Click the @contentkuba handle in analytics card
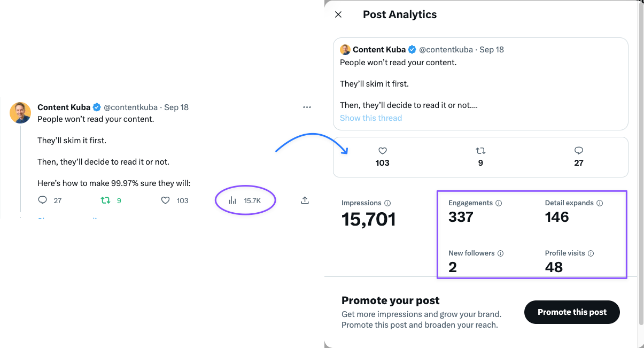The width and height of the screenshot is (644, 348). 446,50
